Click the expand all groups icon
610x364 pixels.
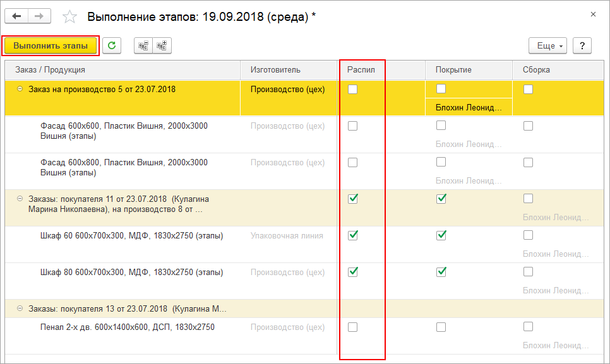click(x=162, y=45)
